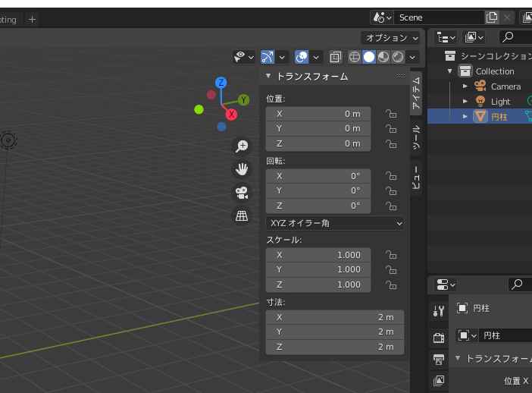Click the negative Y axis green dot
The height and width of the screenshot is (393, 532).
coord(199,109)
